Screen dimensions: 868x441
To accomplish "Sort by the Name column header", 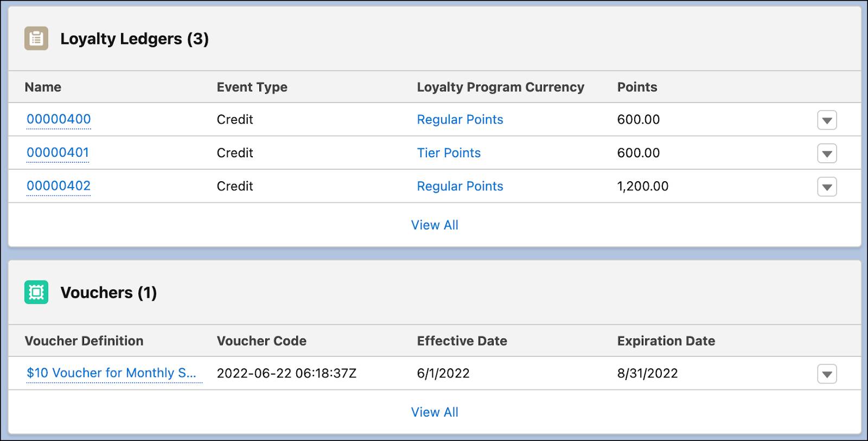I will click(x=42, y=87).
